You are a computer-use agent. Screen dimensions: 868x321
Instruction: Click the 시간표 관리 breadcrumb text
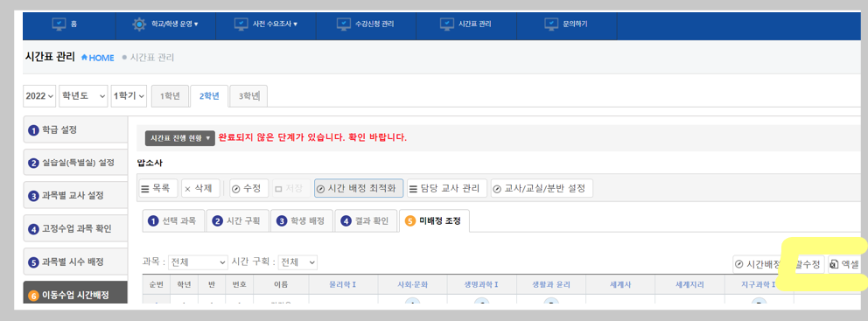[x=151, y=58]
